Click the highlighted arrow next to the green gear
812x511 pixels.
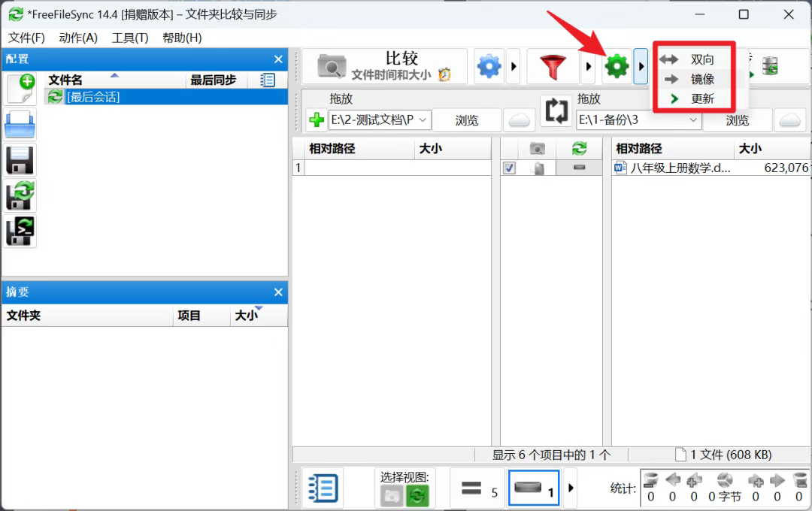coord(641,66)
